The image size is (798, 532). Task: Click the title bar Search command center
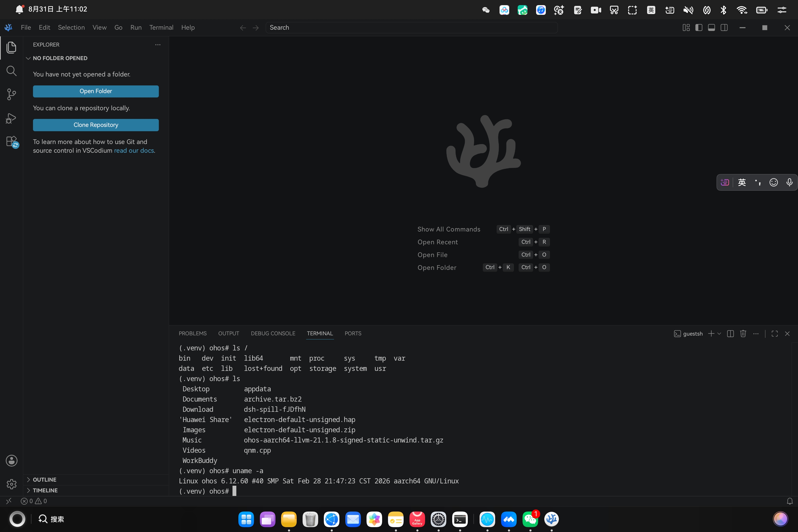point(411,28)
